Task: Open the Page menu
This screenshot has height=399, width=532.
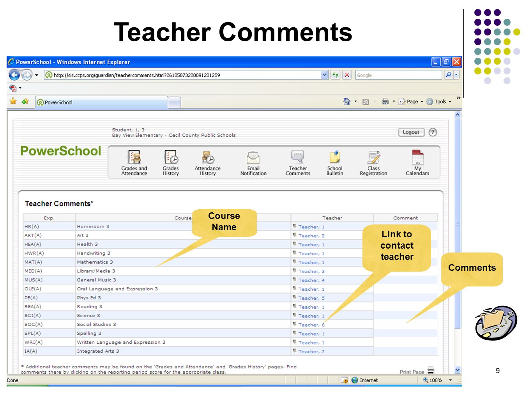Action: (411, 102)
